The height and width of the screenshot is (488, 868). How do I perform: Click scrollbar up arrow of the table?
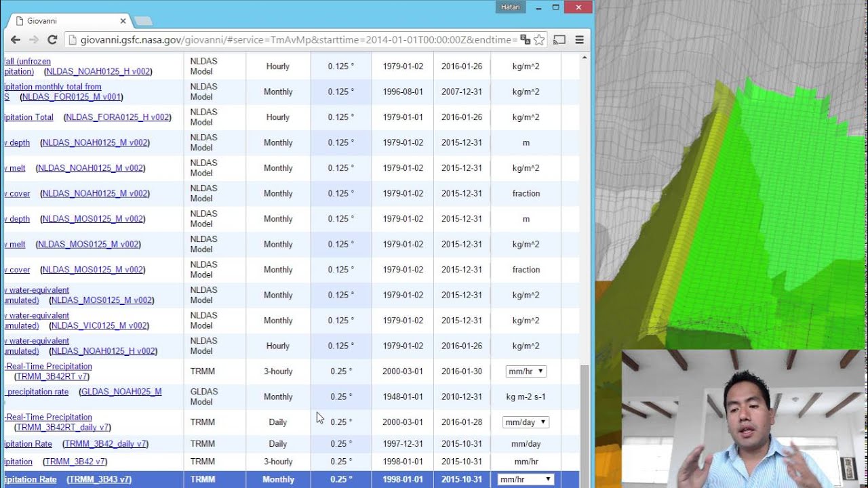(585, 59)
